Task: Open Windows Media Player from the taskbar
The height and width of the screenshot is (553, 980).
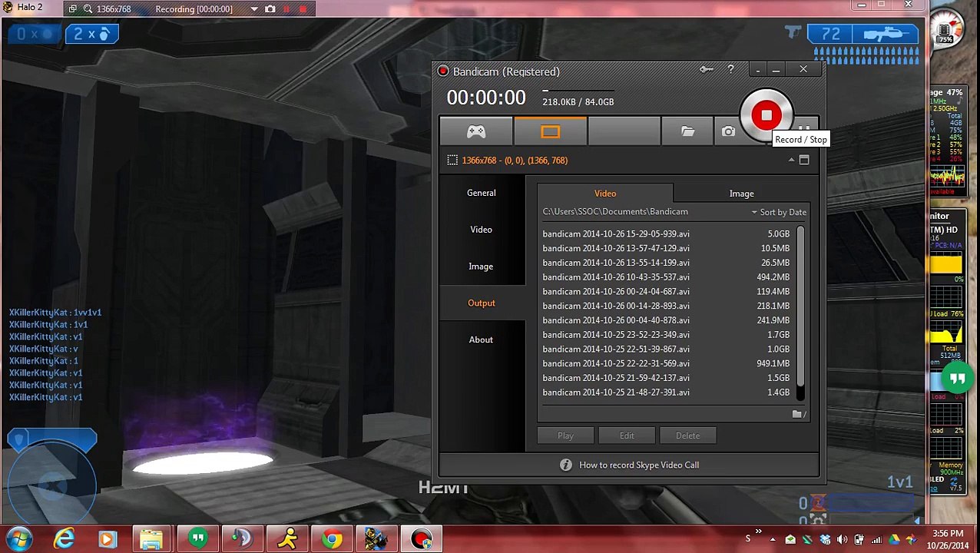Action: (108, 539)
